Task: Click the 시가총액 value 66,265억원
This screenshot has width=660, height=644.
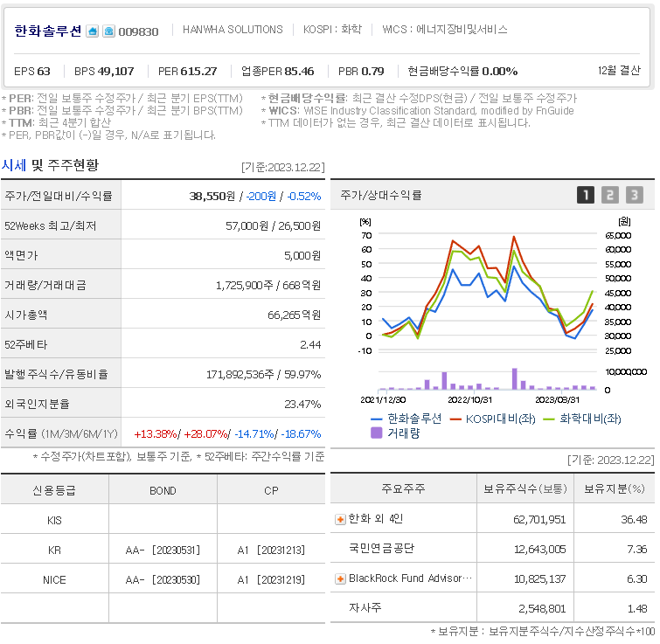Action: click(295, 315)
